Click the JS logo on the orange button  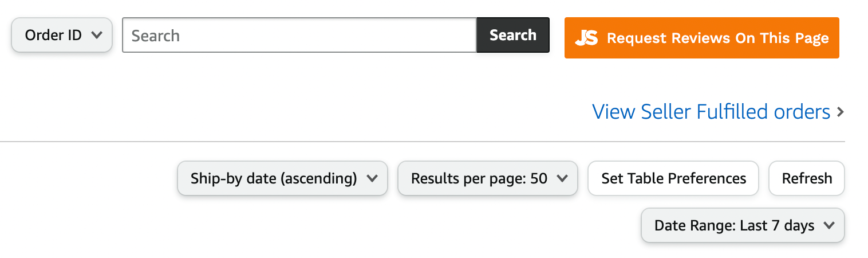tap(586, 38)
